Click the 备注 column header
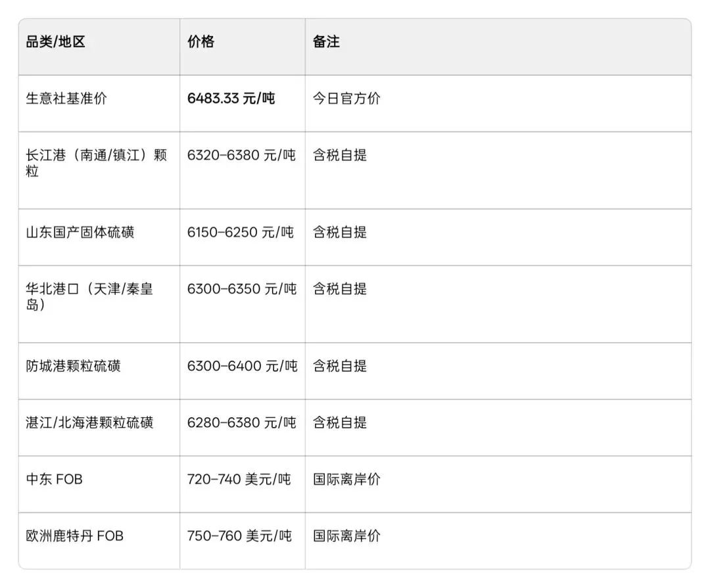The image size is (710, 588). point(326,42)
